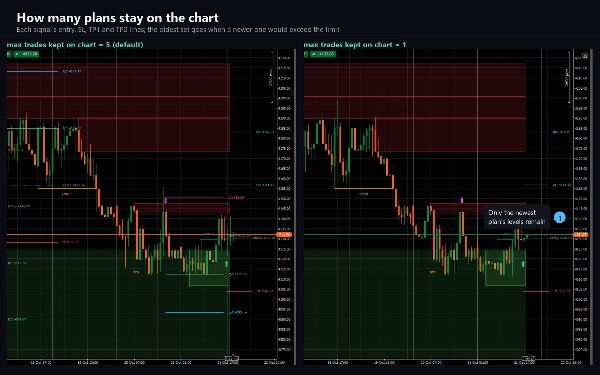Viewport: 600px width, 375px height.
Task: Click the green legend badge on the right chart
Action: (323, 54)
